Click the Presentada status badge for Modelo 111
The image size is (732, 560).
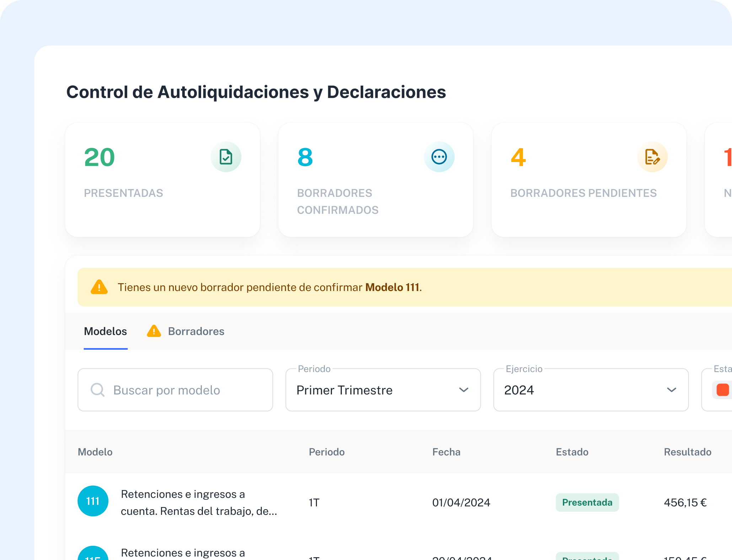click(x=587, y=502)
